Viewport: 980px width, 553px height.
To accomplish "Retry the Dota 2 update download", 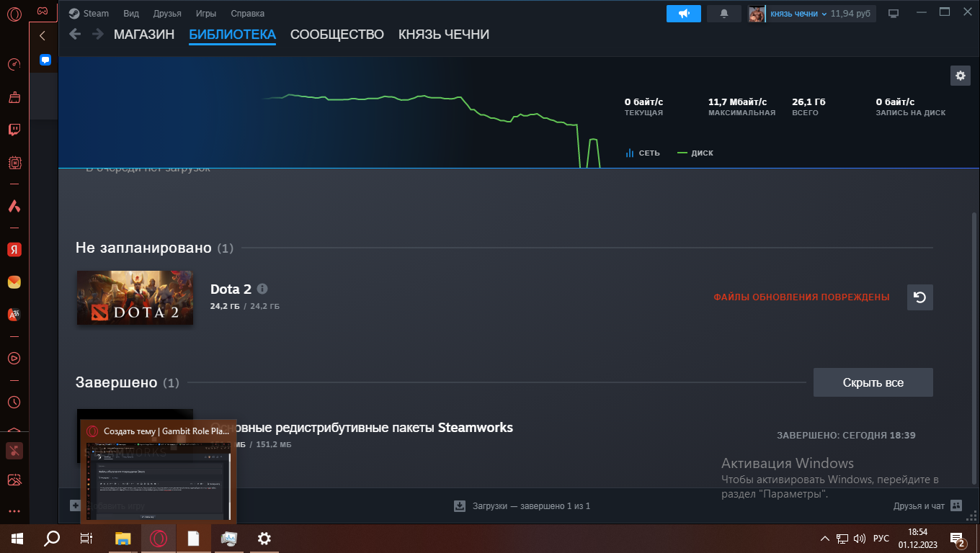I will (x=919, y=297).
